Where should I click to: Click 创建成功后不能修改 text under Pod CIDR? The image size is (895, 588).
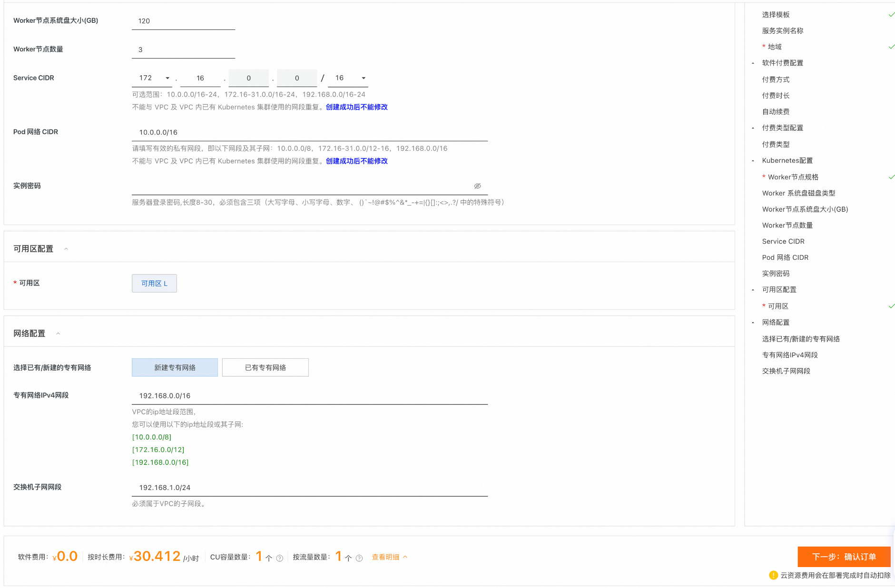(x=357, y=161)
